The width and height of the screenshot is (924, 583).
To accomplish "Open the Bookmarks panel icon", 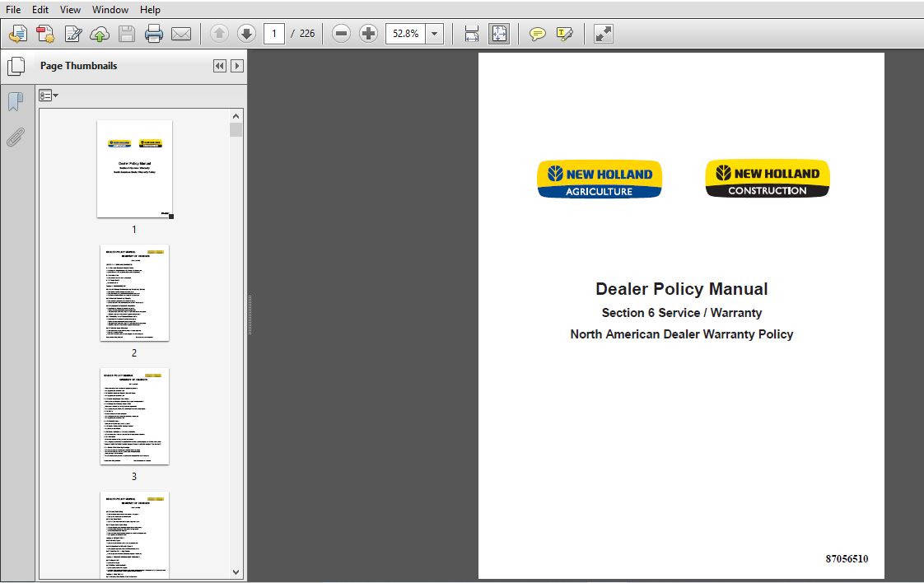I will point(16,101).
